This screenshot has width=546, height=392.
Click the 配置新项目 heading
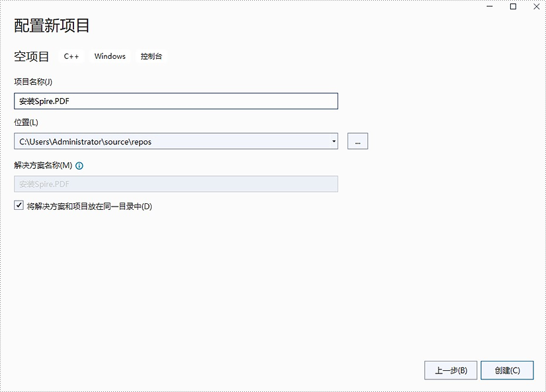(x=52, y=25)
